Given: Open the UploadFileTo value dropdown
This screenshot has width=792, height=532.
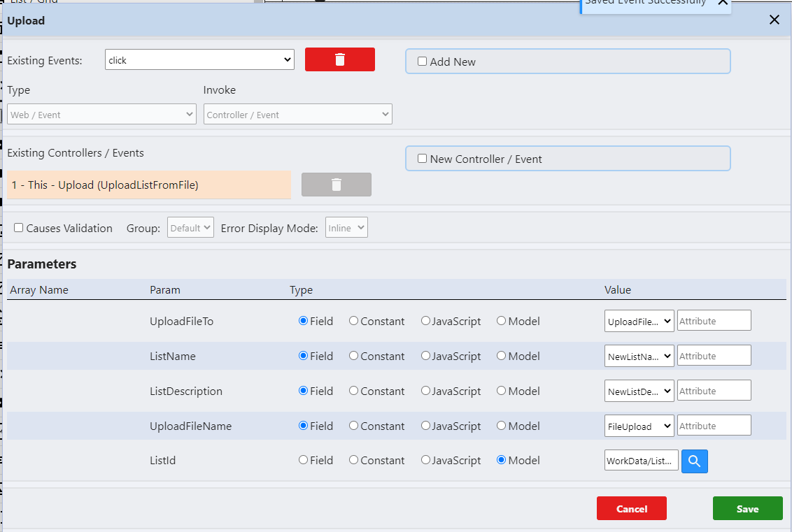Looking at the screenshot, I should coord(639,321).
